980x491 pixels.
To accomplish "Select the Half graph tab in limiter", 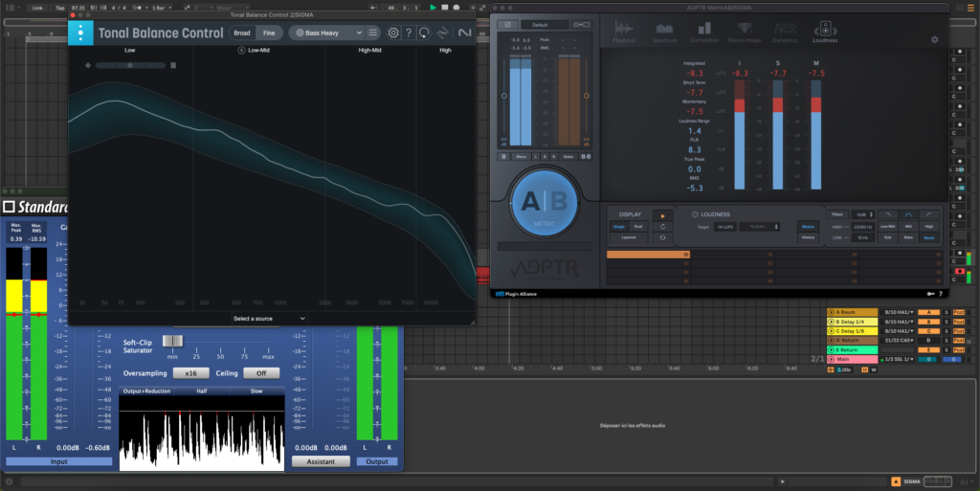I will (x=201, y=391).
